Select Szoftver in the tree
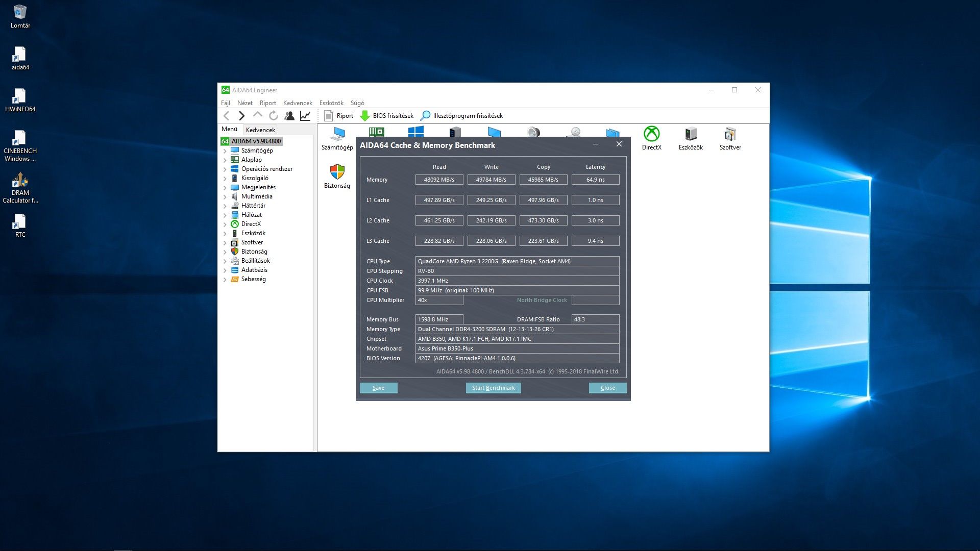 tap(252, 242)
